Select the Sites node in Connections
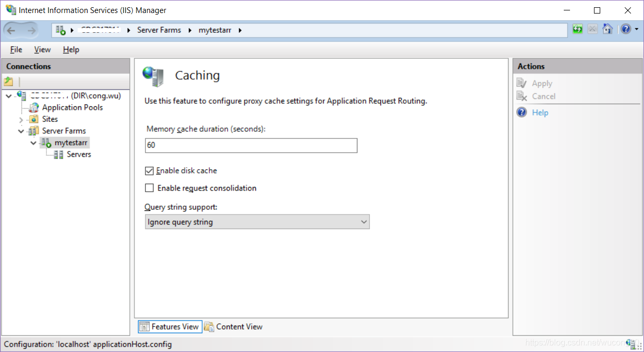Screen dimensions: 644x352 [50, 119]
